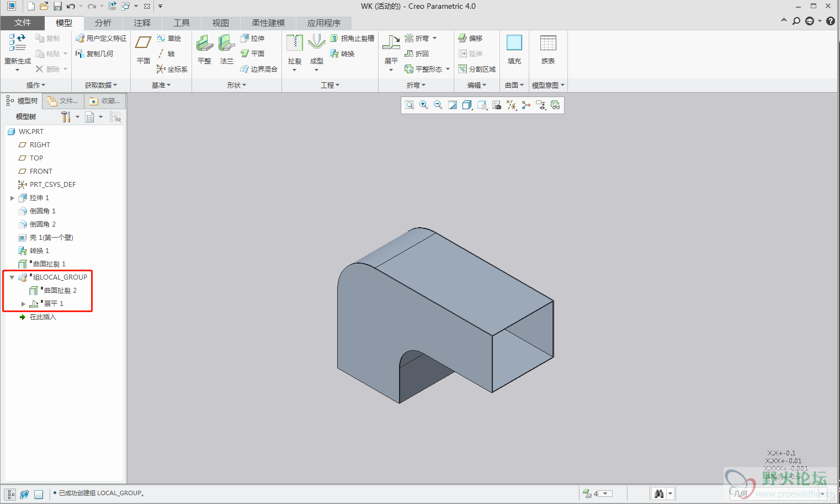Open the Saved Orientations view icon

click(x=482, y=105)
